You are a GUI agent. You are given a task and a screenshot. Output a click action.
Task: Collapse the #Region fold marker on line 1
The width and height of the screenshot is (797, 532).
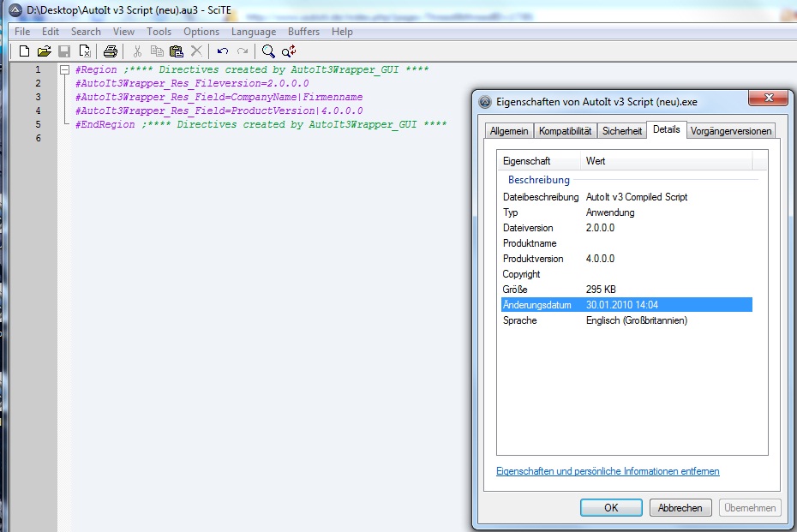coord(64,69)
